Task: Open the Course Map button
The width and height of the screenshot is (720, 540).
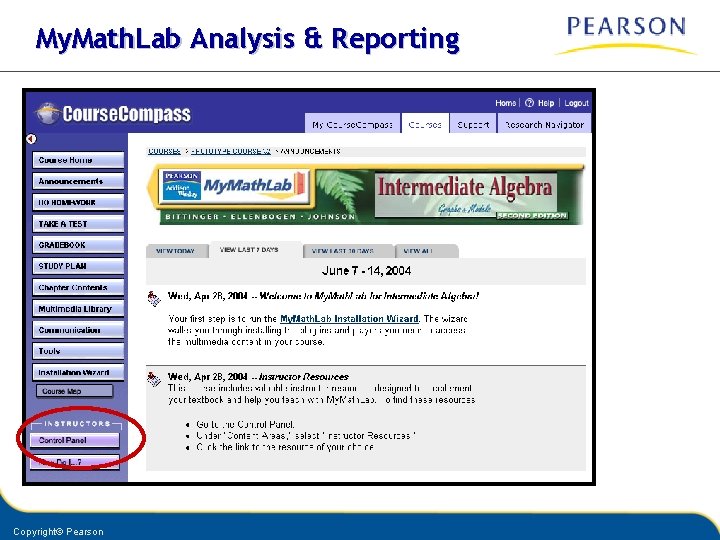Action: pos(74,391)
